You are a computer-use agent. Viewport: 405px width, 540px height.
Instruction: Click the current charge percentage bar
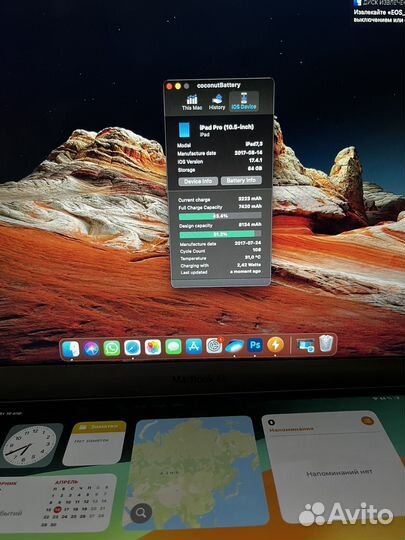click(220, 216)
